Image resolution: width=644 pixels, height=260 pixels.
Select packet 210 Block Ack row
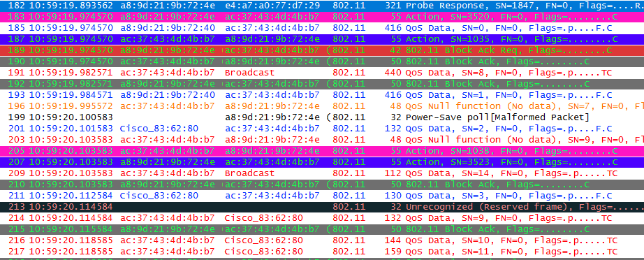[322, 185]
